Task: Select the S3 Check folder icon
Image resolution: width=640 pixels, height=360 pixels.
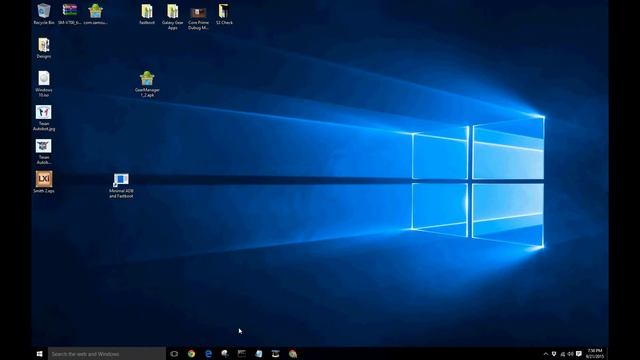Action: pos(224,14)
